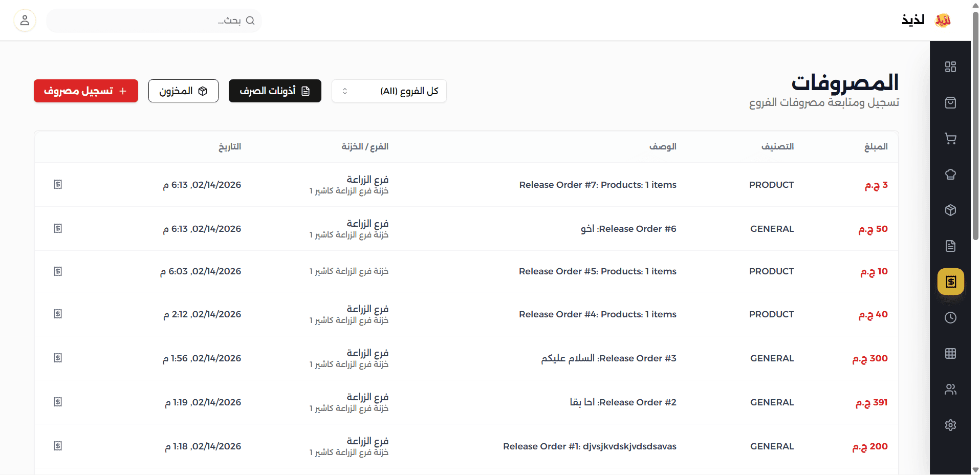
Task: Expand the كل الفروع (All) branch dropdown
Action: [389, 91]
